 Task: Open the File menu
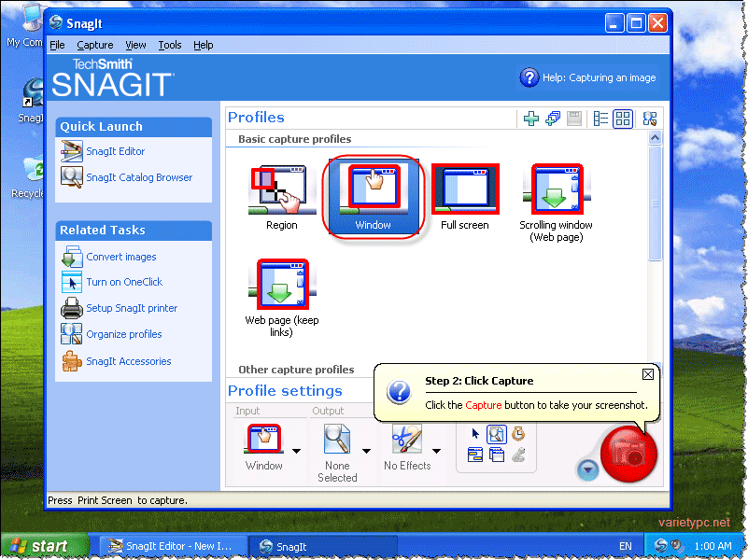coord(57,46)
